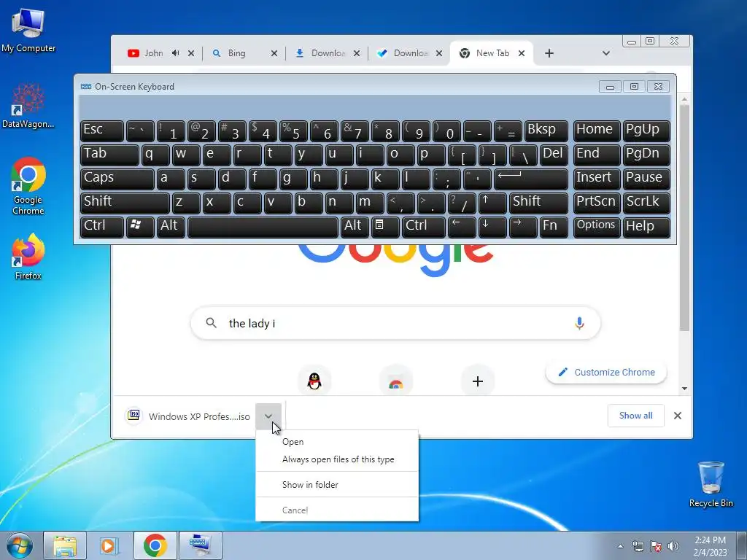Click the Action Center flag tray icon
The image size is (747, 560).
tap(656, 545)
